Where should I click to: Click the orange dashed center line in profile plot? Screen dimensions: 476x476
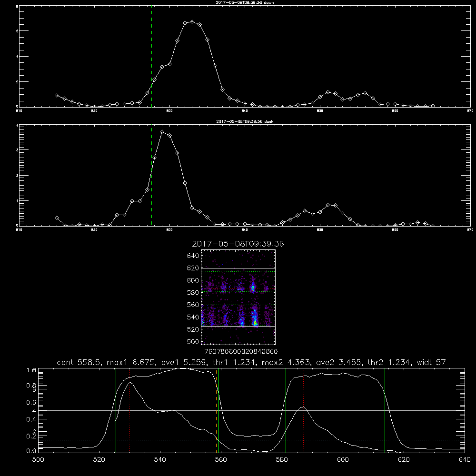coord(217,410)
